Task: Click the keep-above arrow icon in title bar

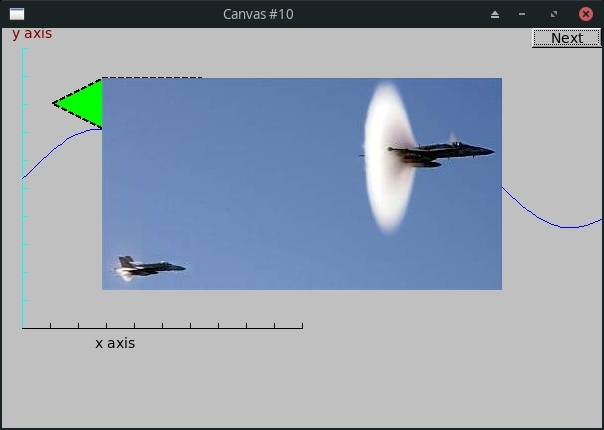Action: tap(495, 15)
